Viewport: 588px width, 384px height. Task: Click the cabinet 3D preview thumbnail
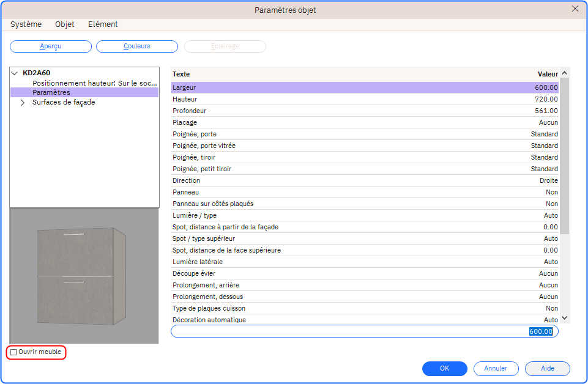(x=84, y=276)
